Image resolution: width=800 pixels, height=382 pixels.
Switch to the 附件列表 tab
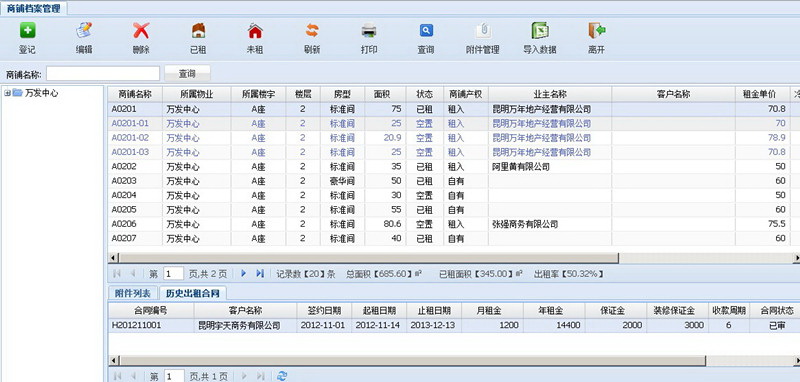tap(133, 293)
